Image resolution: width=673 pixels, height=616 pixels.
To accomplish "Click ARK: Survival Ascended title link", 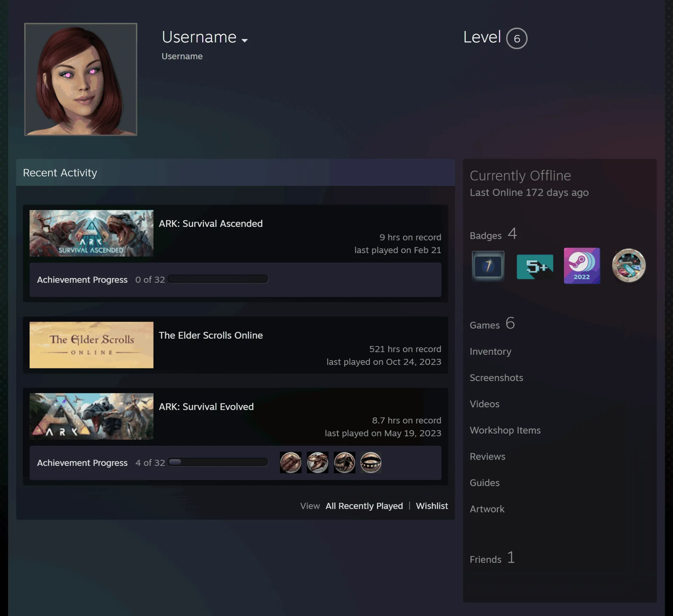I will (x=211, y=224).
